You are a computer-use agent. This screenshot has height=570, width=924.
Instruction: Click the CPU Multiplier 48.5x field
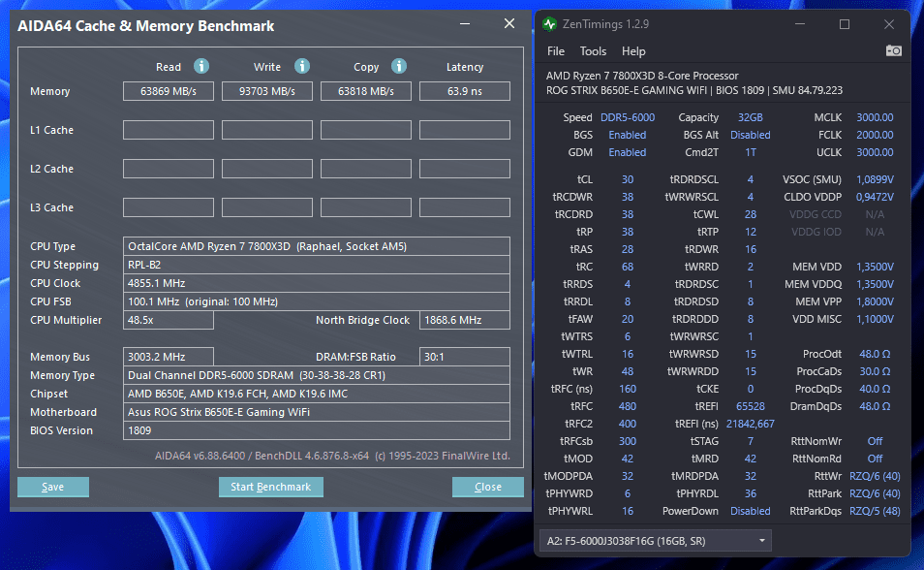click(x=168, y=320)
